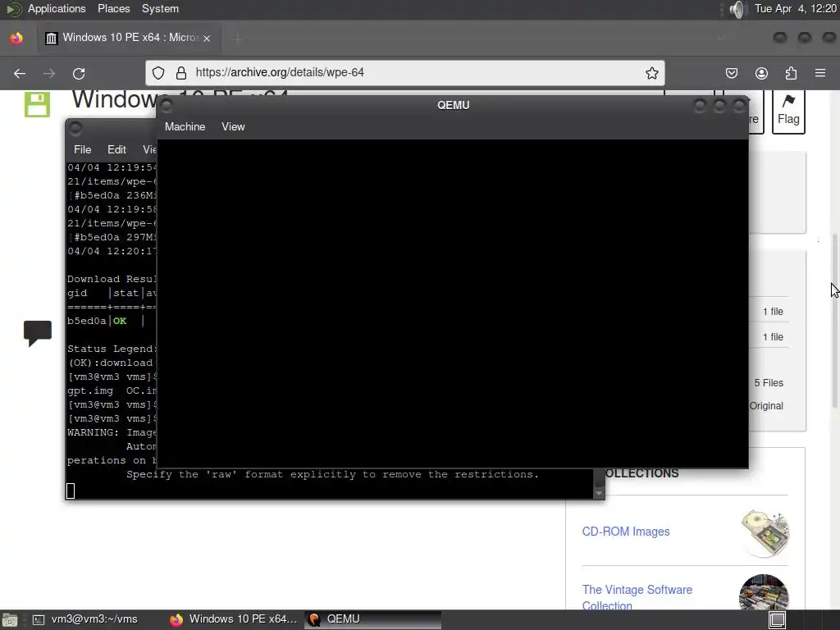This screenshot has width=840, height=630.
Task: Click the 5 Files text on archive page
Action: point(769,383)
